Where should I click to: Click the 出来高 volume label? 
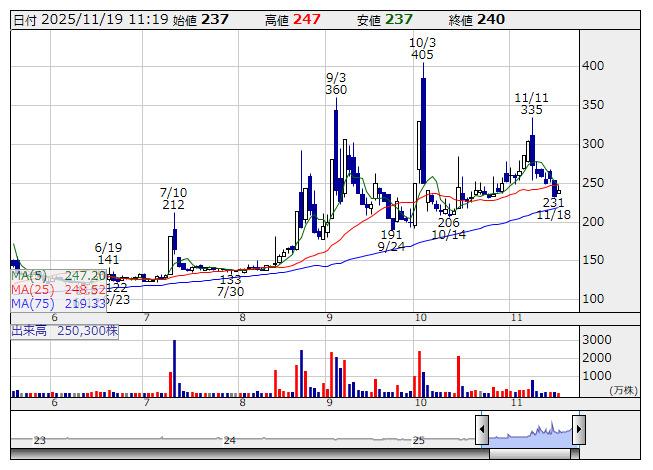pos(64,329)
